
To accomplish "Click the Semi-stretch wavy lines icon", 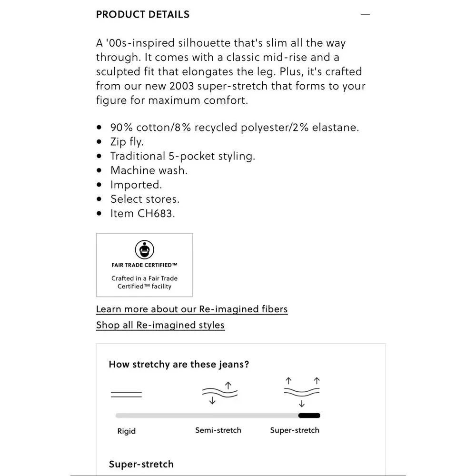I will [x=220, y=393].
